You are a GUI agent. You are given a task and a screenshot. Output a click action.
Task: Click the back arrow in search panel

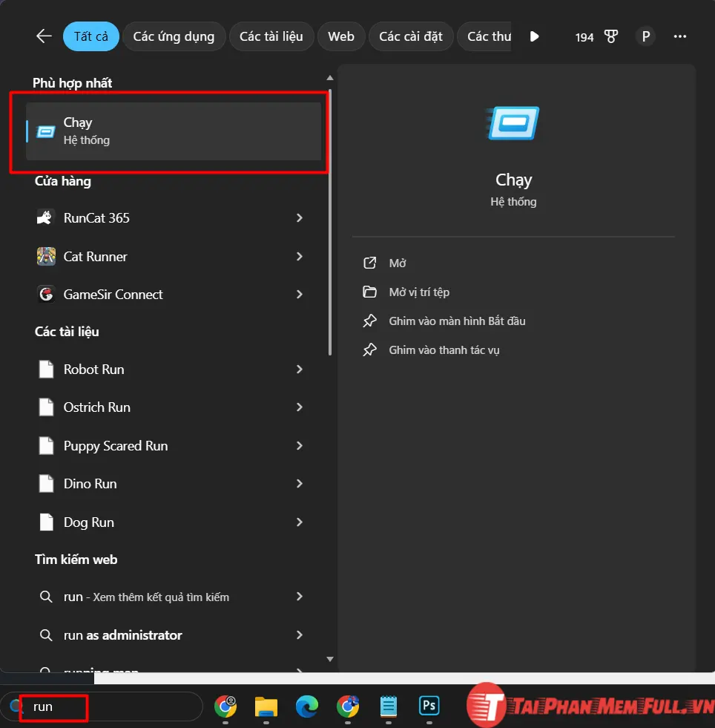click(44, 36)
